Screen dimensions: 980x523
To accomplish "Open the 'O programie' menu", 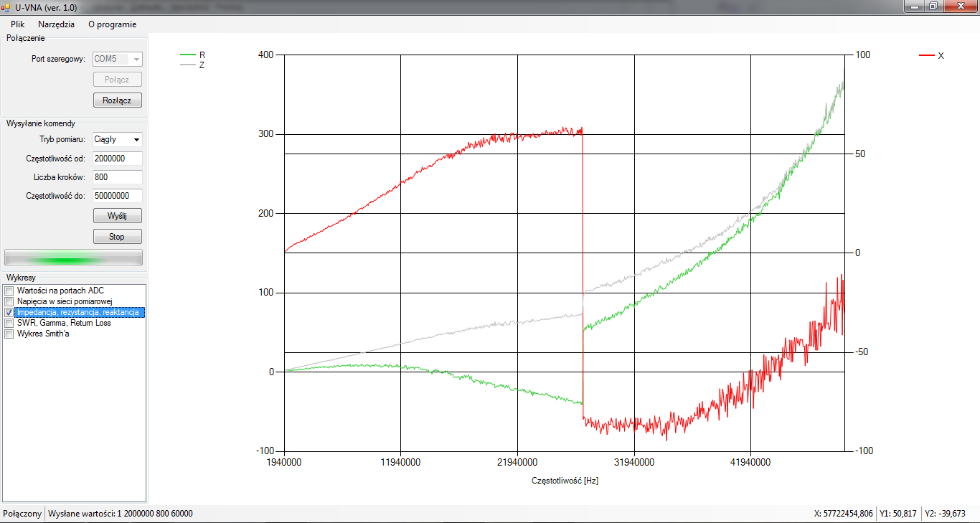I will 112,24.
